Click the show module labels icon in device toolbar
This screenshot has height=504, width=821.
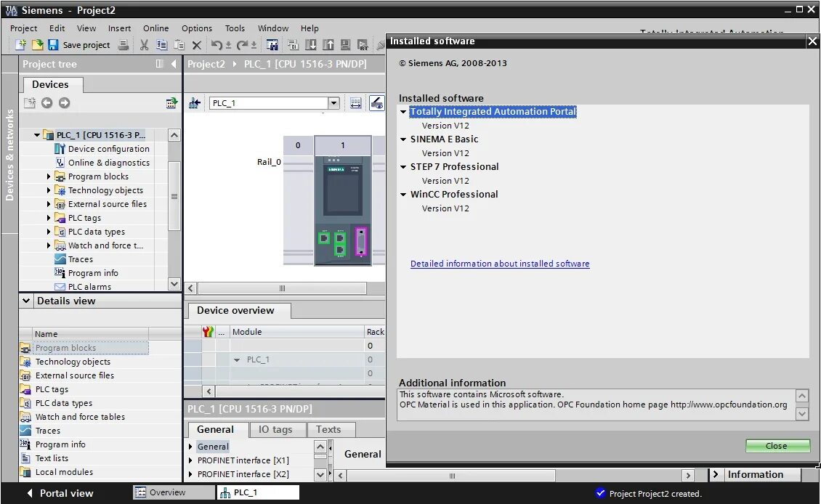355,103
